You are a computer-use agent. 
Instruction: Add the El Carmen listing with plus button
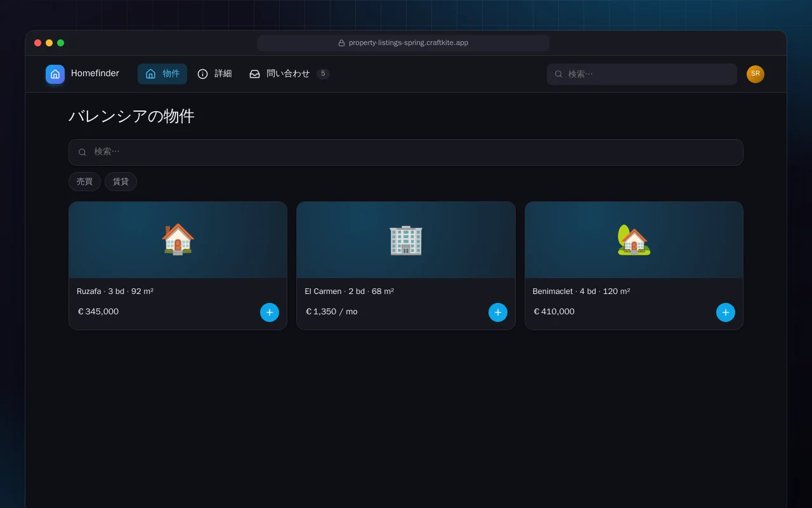498,312
